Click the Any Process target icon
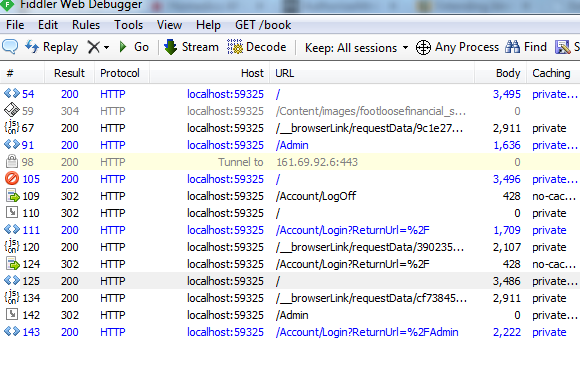This screenshot has width=580, height=367. click(x=423, y=47)
